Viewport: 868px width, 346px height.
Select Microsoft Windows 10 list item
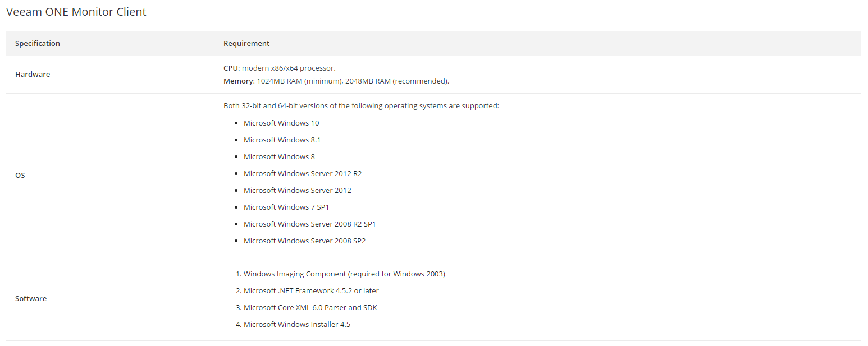tap(281, 123)
